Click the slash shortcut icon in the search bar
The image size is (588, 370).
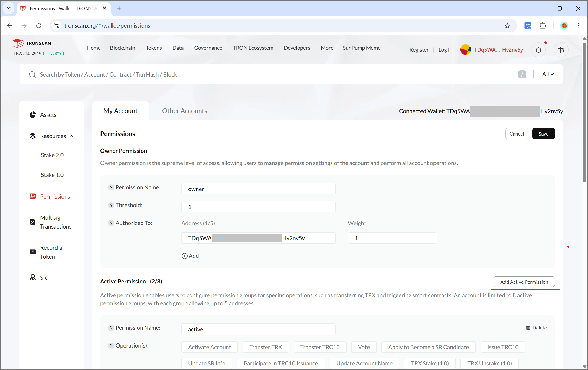coord(522,74)
